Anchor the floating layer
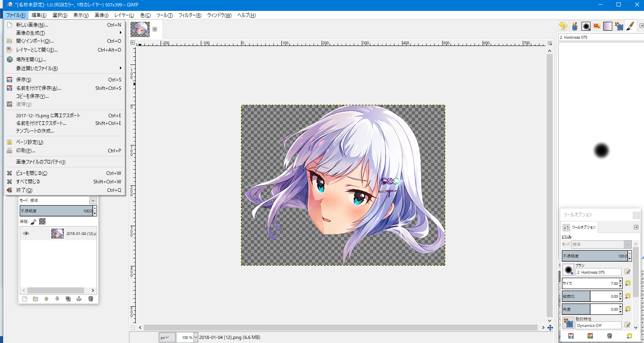 [x=79, y=299]
